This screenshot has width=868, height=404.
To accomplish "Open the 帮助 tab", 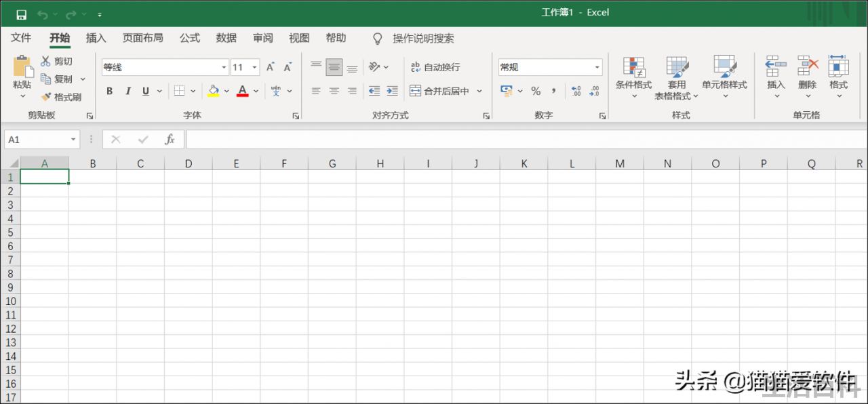I will point(336,38).
